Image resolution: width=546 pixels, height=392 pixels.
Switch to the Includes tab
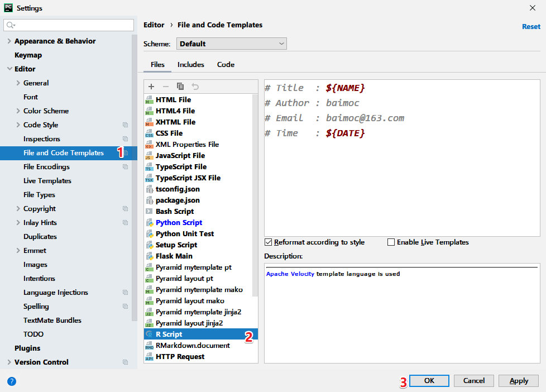[191, 64]
